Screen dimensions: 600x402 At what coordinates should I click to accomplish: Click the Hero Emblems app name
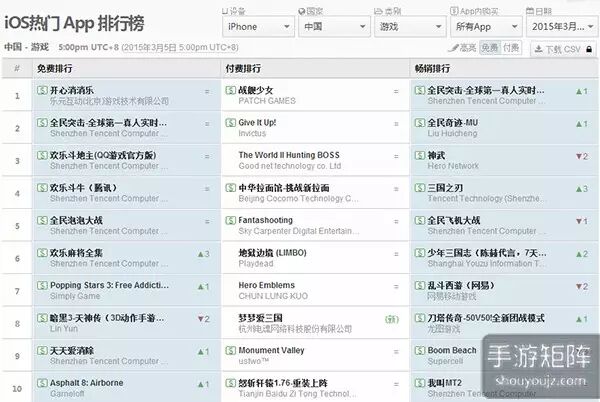(267, 285)
